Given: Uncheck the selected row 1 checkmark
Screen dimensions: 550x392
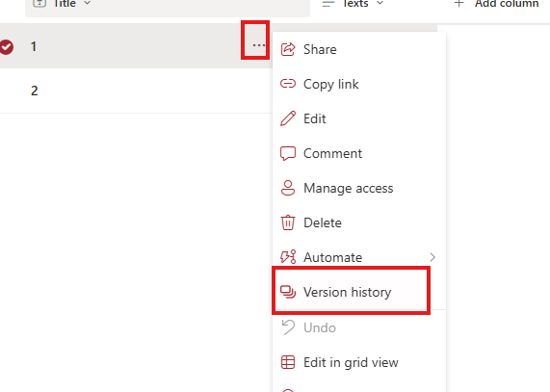Looking at the screenshot, I should tap(7, 47).
